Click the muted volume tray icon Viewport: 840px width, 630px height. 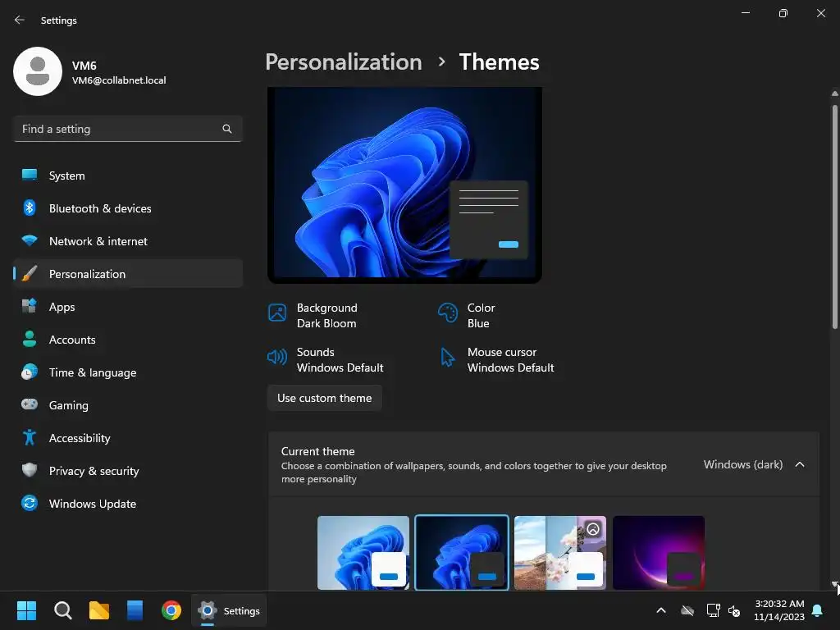point(734,610)
